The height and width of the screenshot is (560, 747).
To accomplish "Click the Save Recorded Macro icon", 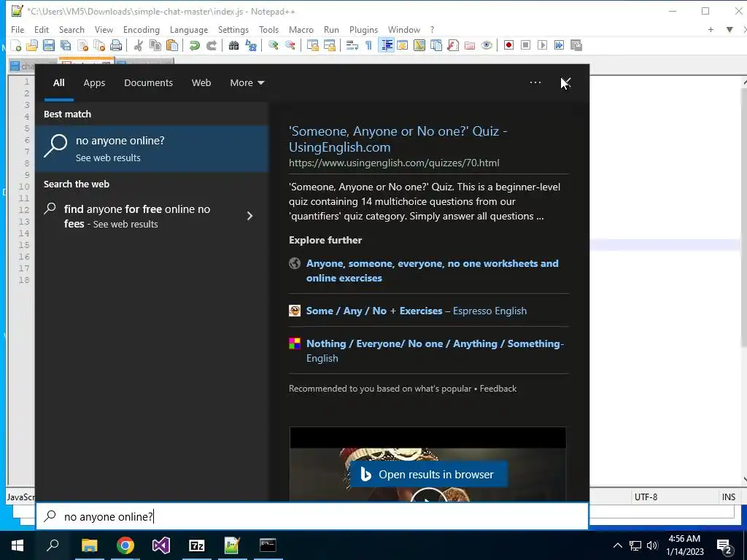I will click(x=576, y=45).
